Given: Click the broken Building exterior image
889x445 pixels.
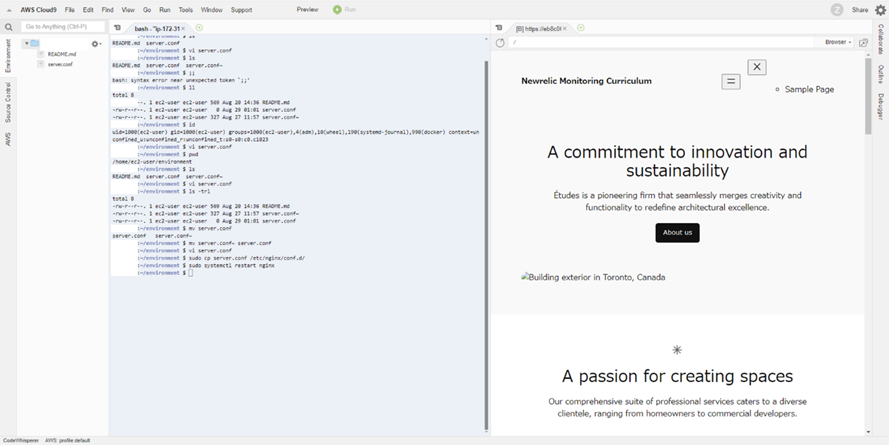Looking at the screenshot, I should pyautogui.click(x=593, y=277).
